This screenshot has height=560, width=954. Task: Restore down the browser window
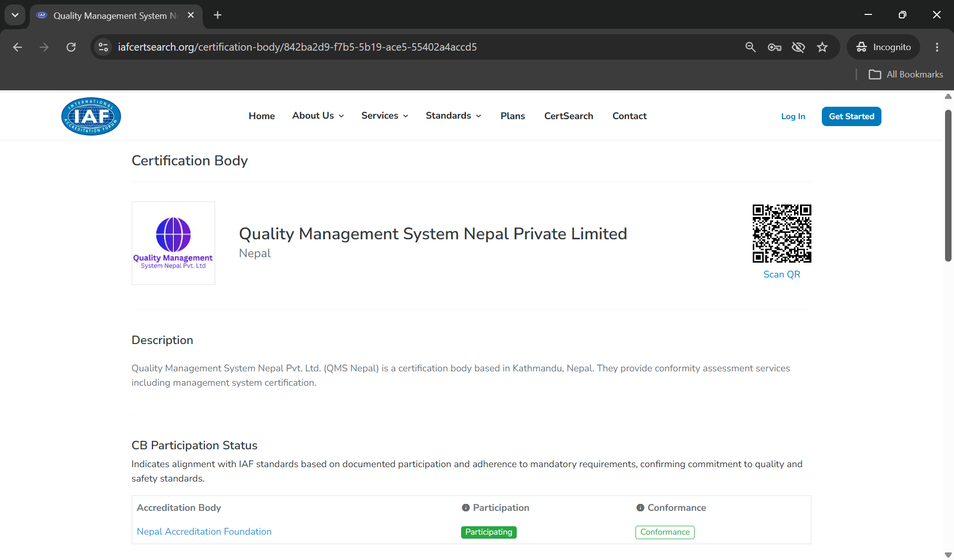click(x=902, y=15)
